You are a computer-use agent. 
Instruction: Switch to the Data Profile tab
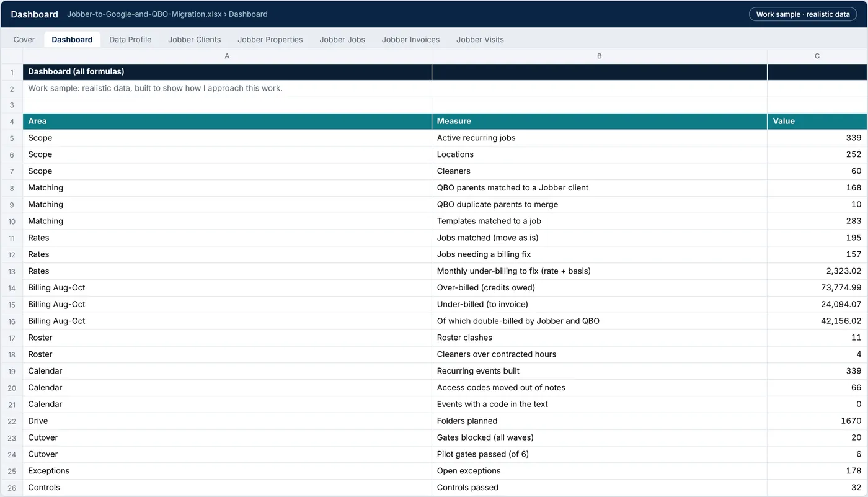click(130, 40)
